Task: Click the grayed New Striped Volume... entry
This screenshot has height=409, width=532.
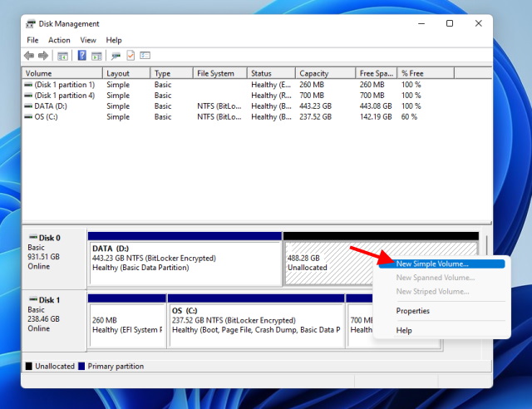Action: pos(432,292)
